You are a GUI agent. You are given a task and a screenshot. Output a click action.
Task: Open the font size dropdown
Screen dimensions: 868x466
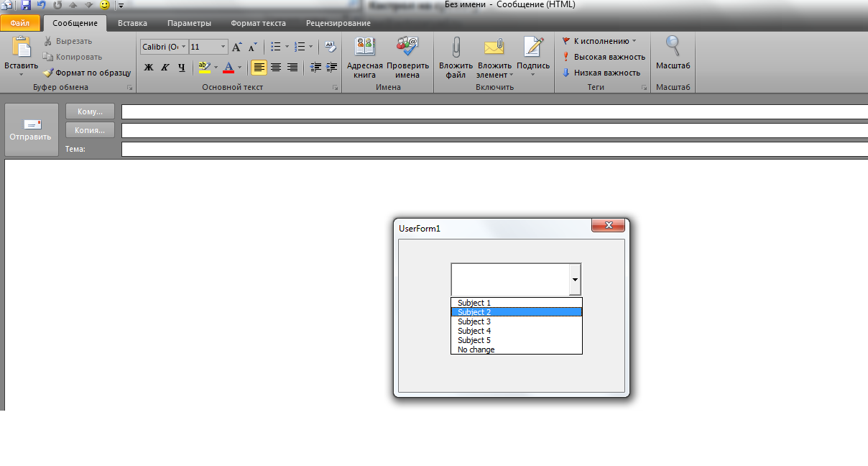click(x=223, y=47)
